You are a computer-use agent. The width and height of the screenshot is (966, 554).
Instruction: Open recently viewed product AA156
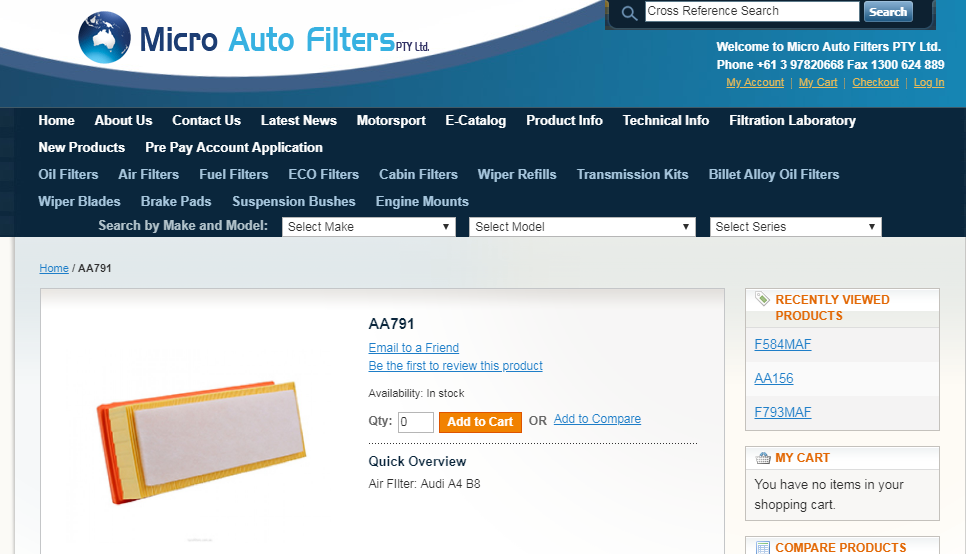[774, 378]
